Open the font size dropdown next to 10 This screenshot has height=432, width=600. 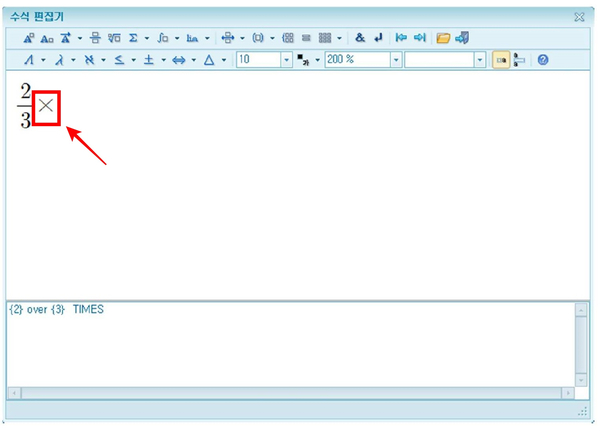[x=287, y=60]
